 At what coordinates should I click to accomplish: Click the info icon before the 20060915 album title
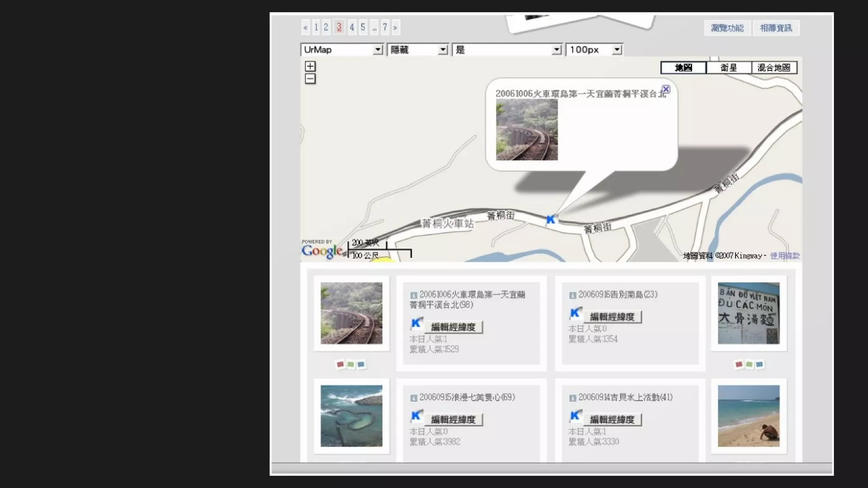413,398
